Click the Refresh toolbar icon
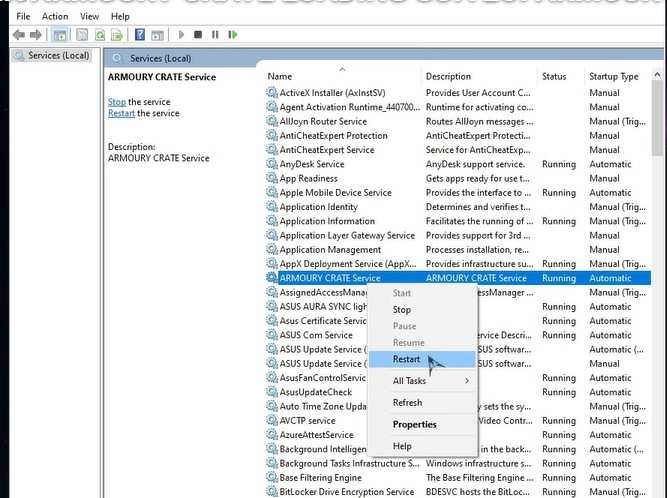The width and height of the screenshot is (667, 498). [x=100, y=35]
